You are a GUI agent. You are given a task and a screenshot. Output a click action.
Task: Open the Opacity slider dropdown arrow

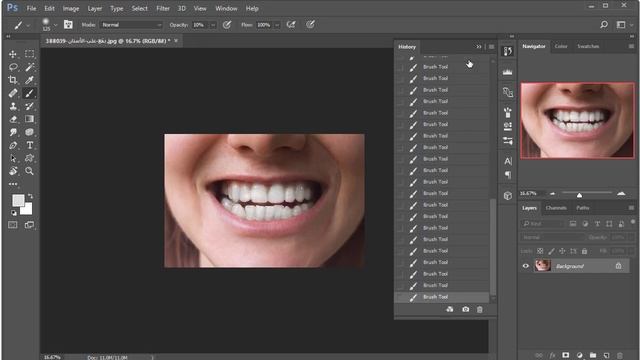tap(213, 25)
